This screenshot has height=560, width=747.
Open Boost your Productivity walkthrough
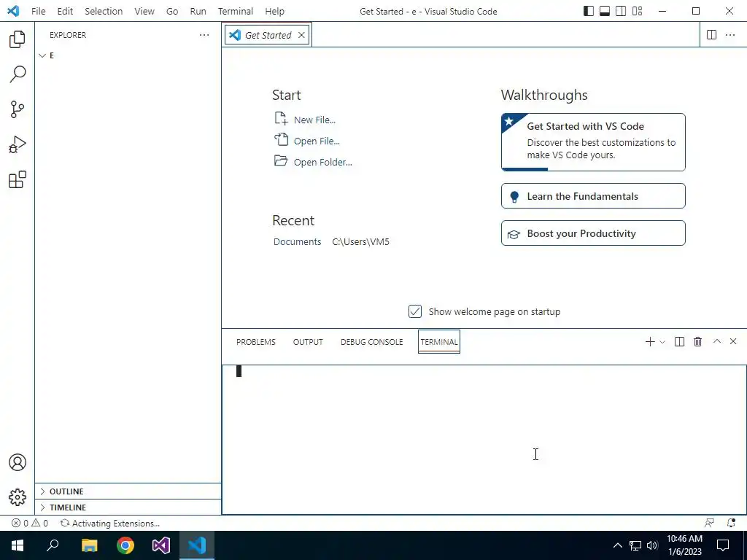tap(593, 233)
